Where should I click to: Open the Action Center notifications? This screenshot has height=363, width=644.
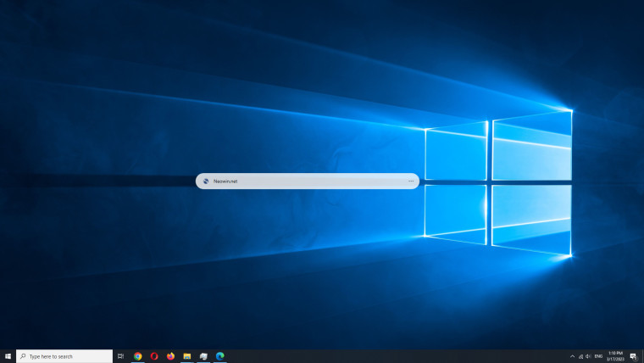point(633,356)
